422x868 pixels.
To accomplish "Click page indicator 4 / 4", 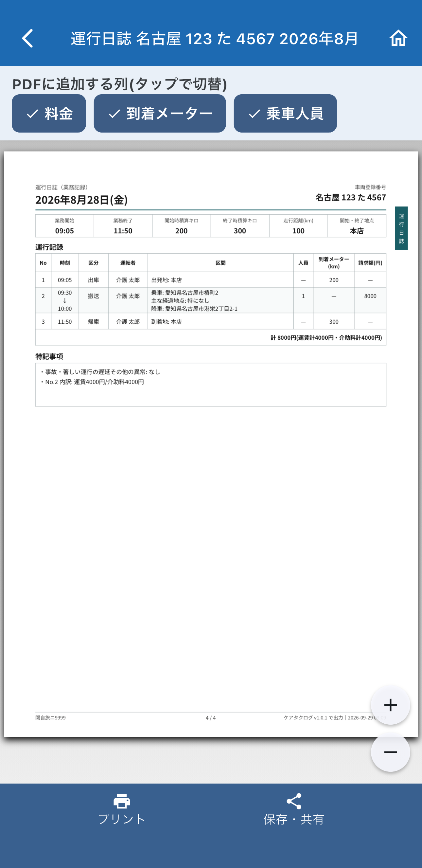I will (x=210, y=718).
